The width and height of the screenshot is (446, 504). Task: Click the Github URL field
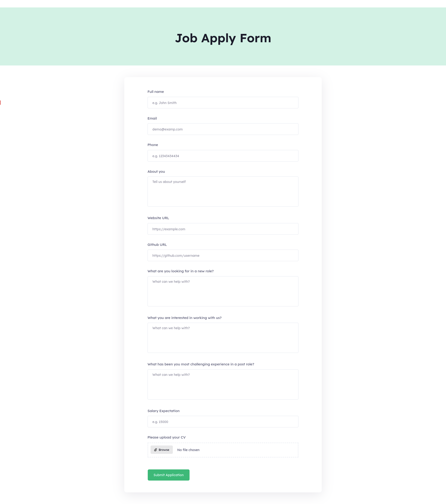click(223, 255)
